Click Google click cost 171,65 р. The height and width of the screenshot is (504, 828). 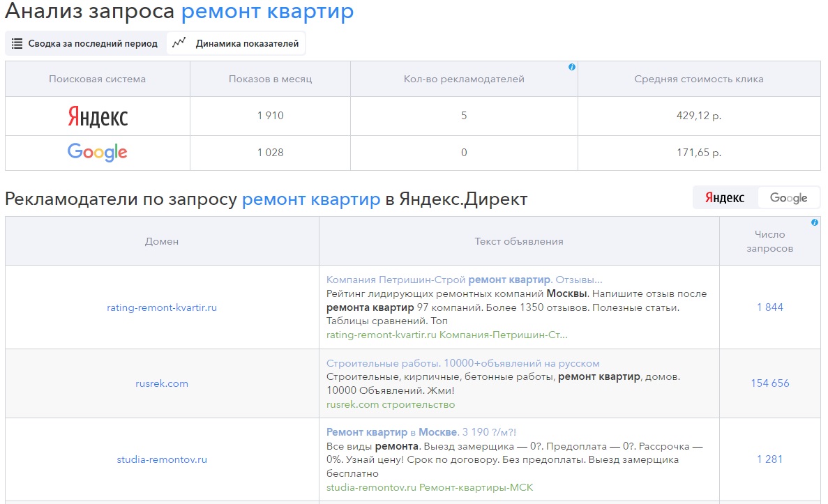pos(699,153)
